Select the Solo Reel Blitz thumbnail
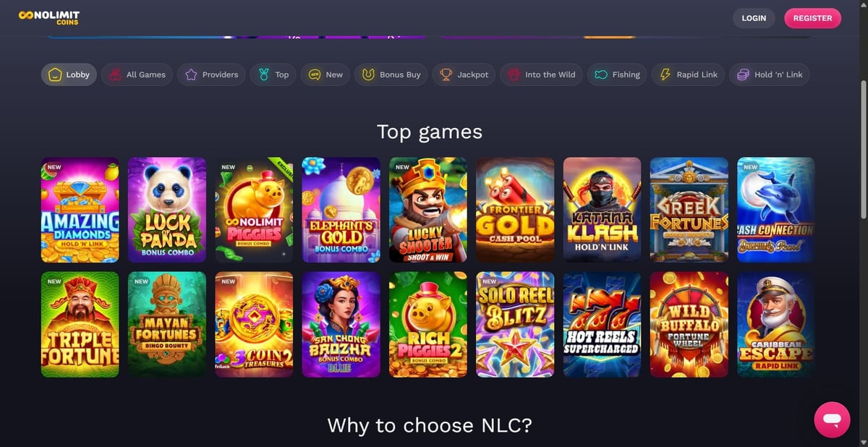 click(x=515, y=325)
